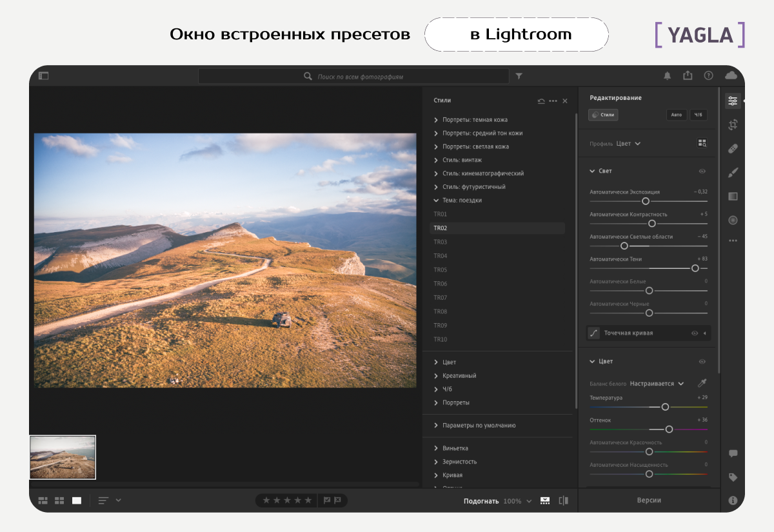
Task: Check cloud sync status icon
Action: click(x=731, y=75)
